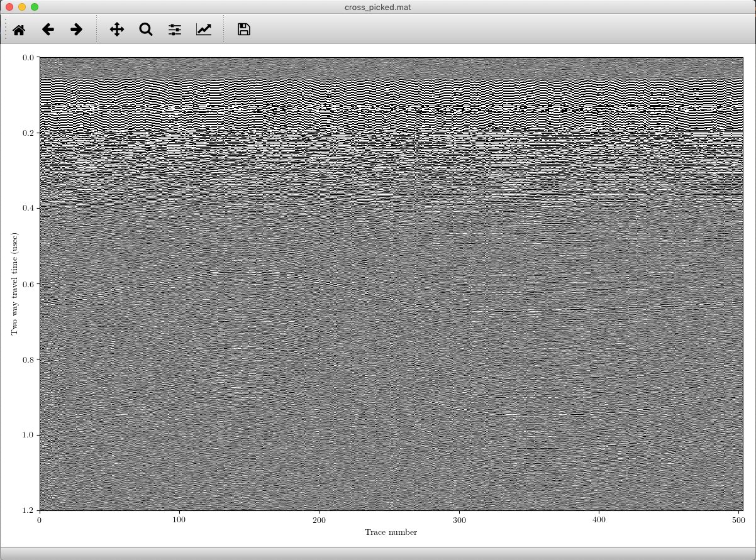This screenshot has width=756, height=560.
Task: Minimize window with yellow button
Action: click(x=21, y=7)
